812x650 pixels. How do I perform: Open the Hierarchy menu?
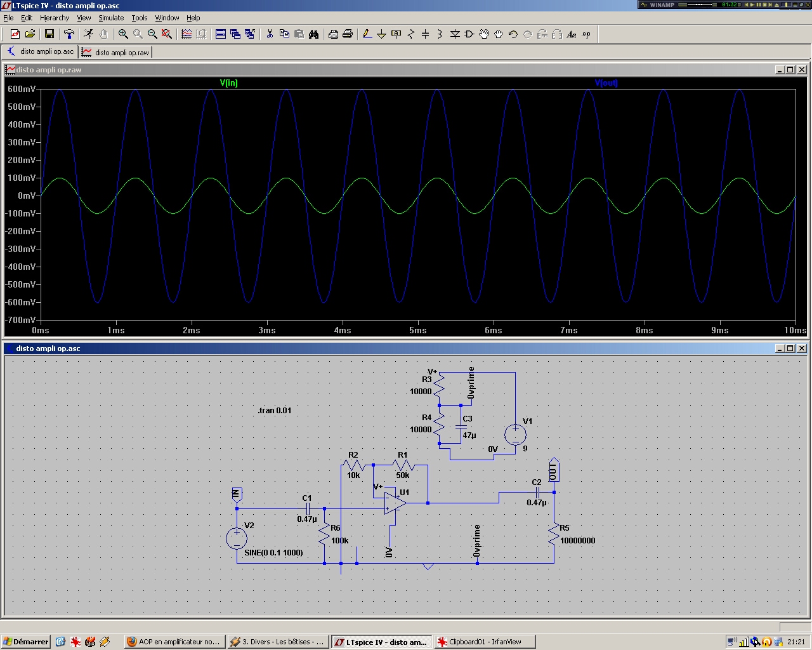click(x=55, y=18)
